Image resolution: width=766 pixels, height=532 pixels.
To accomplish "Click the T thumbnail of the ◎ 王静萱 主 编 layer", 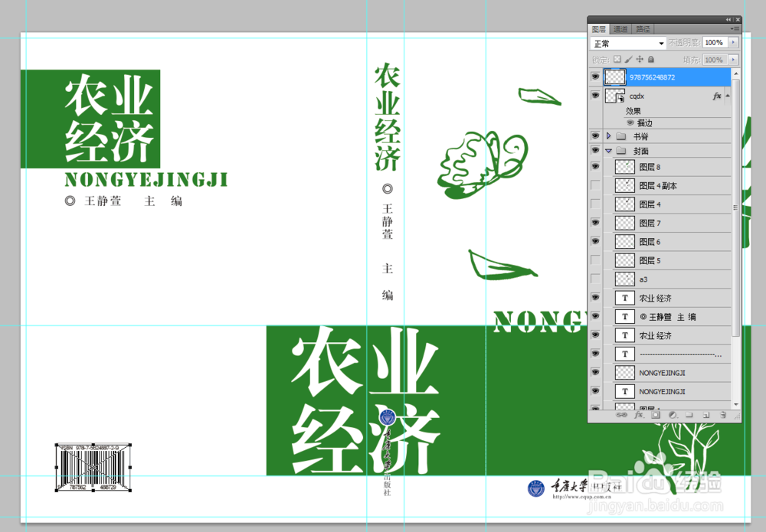I will coord(625,317).
